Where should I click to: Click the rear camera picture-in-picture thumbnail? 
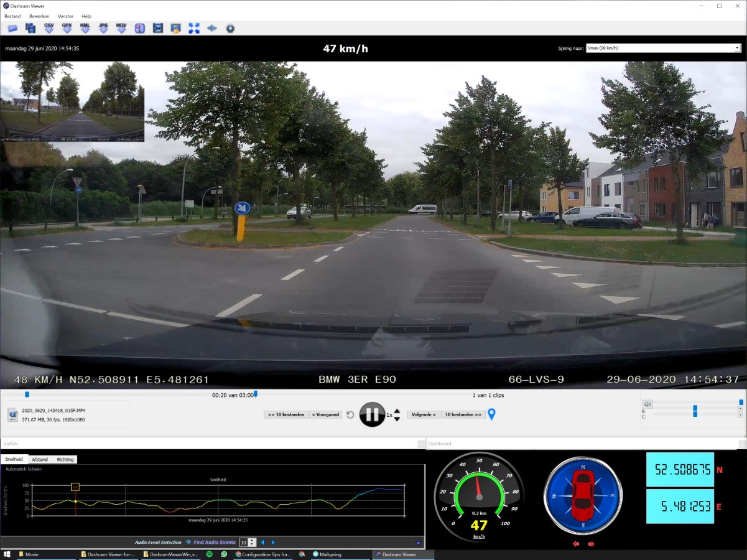tap(72, 102)
